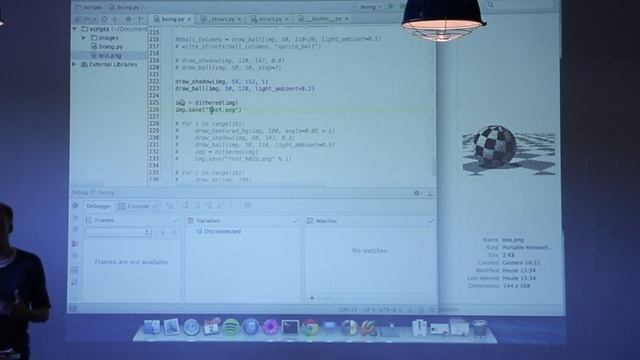Click the hide Debug panel icon
Image resolution: width=640 pixels, height=360 pixels.
430,193
